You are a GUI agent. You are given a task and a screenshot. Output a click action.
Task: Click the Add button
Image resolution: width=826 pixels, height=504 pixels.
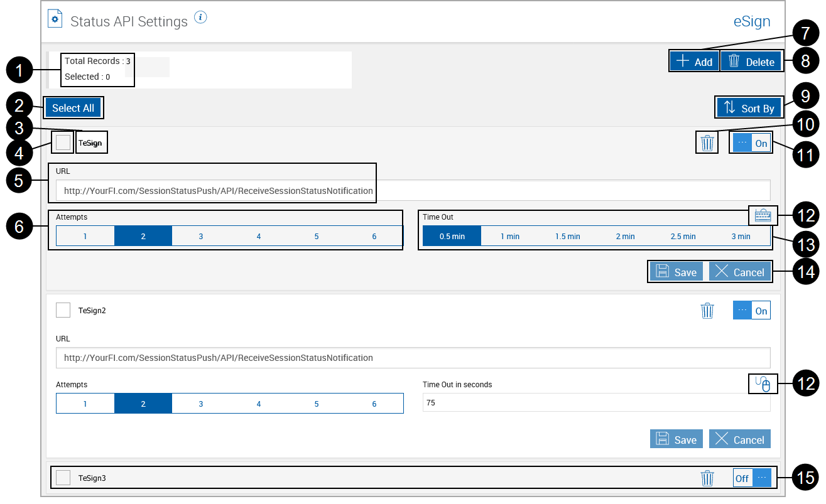694,62
